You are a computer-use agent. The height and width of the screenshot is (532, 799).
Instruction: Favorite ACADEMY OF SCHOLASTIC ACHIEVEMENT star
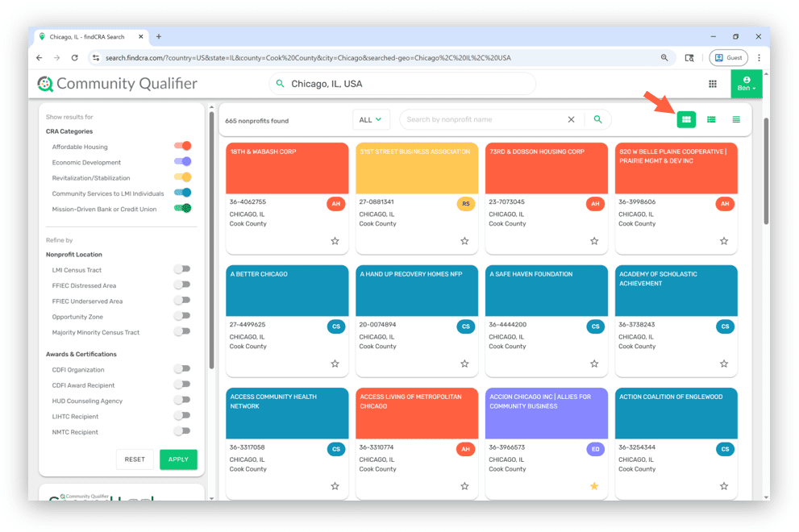coord(724,364)
